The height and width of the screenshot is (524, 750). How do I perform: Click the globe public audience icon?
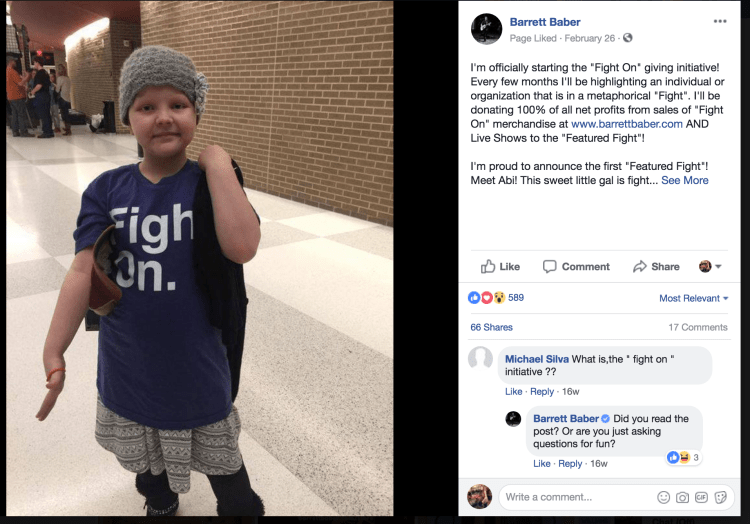click(x=628, y=38)
